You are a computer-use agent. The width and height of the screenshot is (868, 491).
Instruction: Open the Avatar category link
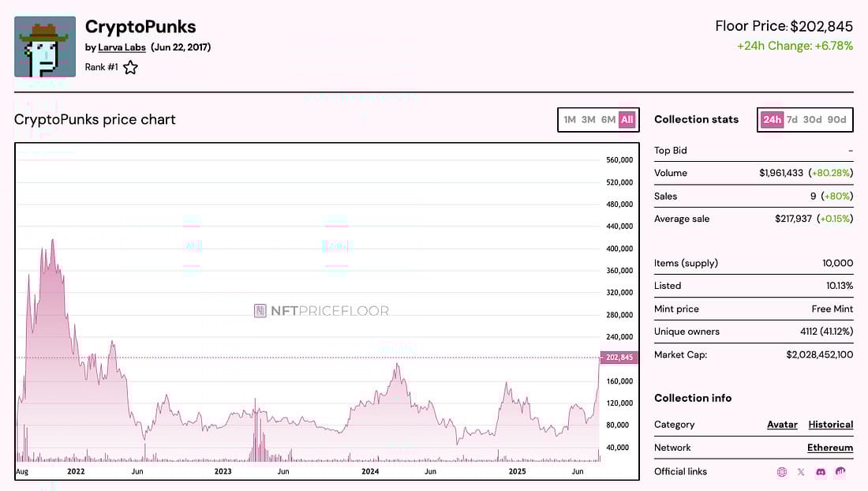pyautogui.click(x=782, y=425)
